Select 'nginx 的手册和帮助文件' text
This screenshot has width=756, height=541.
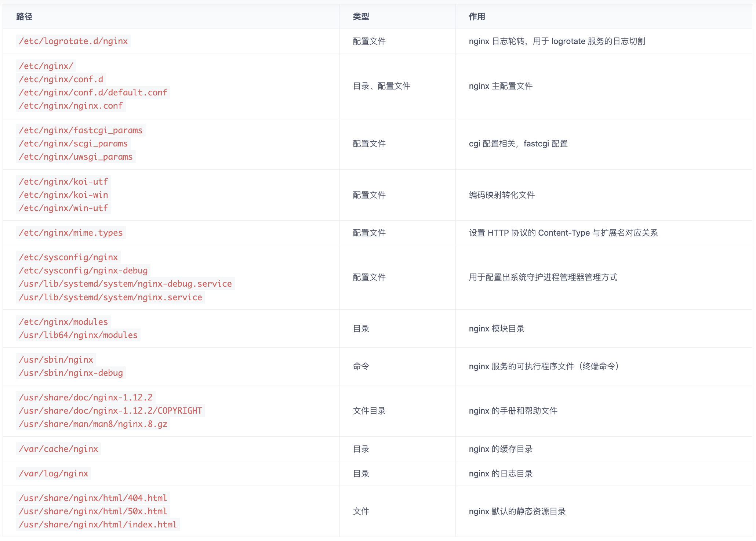[x=513, y=411]
